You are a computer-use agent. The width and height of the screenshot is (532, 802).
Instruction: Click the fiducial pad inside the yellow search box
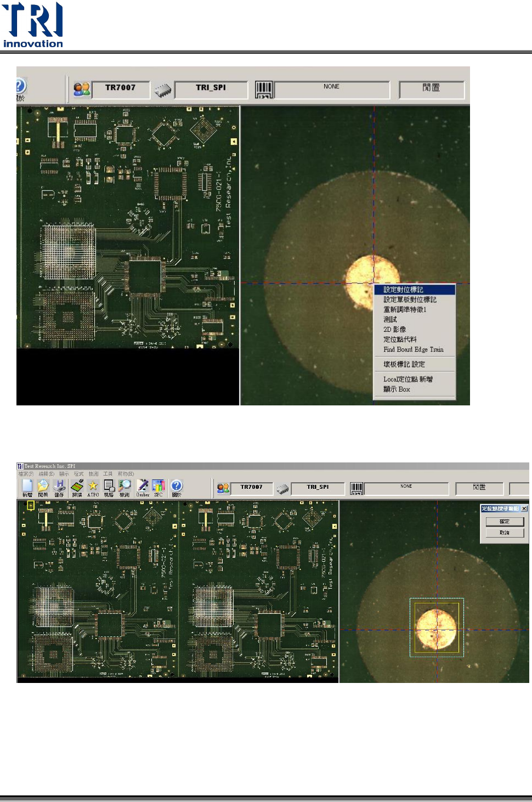436,629
